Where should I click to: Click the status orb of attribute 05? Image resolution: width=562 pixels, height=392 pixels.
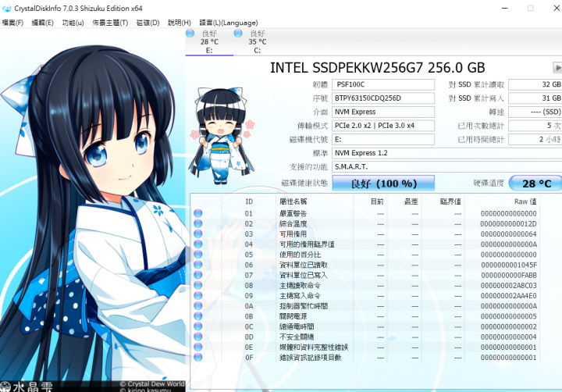197,255
